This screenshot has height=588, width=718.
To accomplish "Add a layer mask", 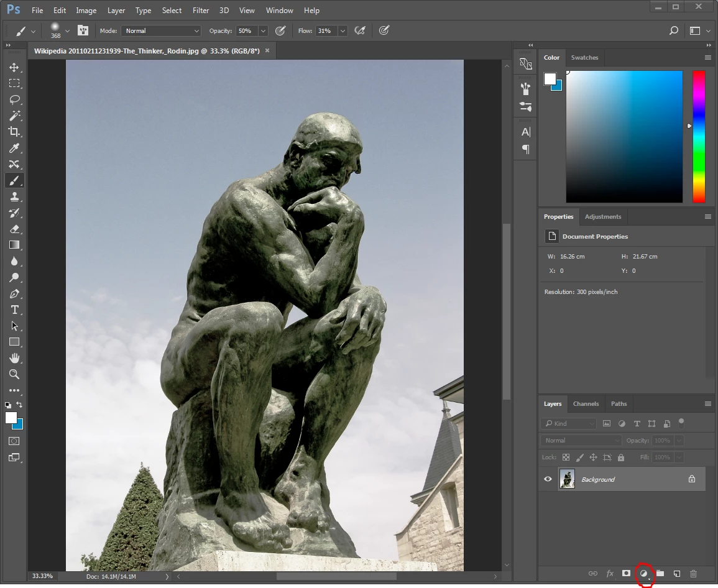I will 626,573.
